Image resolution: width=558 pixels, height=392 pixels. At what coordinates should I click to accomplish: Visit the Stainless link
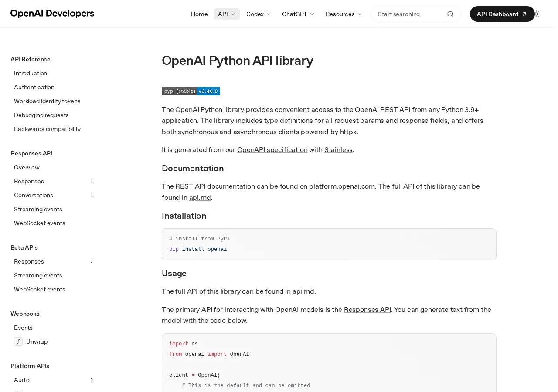coord(338,149)
